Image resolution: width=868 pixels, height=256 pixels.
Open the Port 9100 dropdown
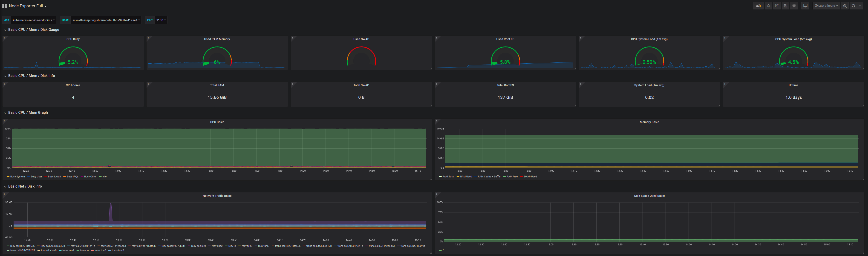[161, 20]
